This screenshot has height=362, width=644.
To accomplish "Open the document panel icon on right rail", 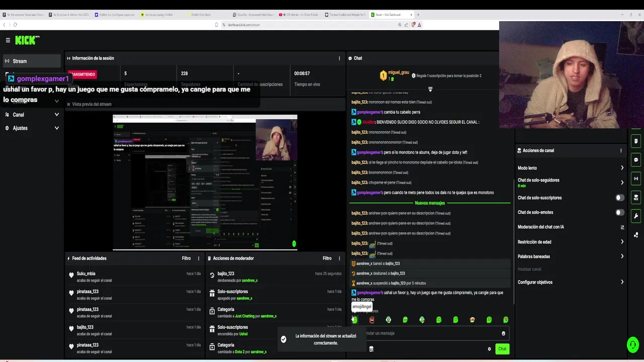I will (x=636, y=141).
